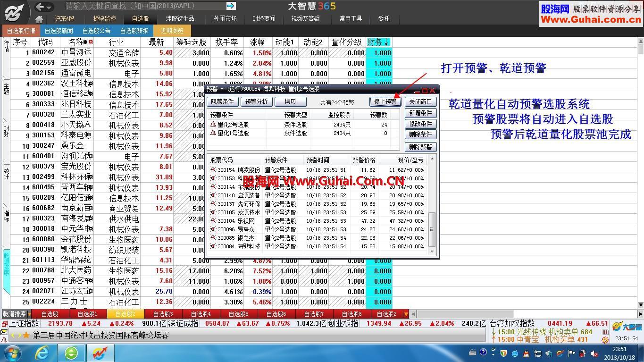Click alert icon for 300096 易联众
Viewport: 644px width, 362px height.
coord(213,229)
